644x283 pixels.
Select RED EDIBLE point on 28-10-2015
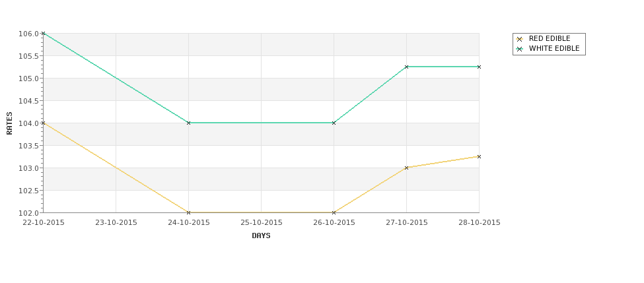click(x=479, y=157)
